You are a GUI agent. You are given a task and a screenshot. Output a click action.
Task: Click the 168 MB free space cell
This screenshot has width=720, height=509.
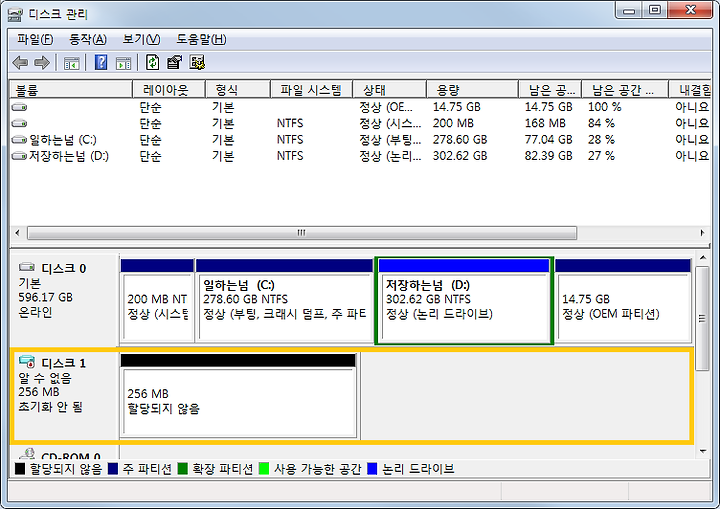tap(545, 123)
